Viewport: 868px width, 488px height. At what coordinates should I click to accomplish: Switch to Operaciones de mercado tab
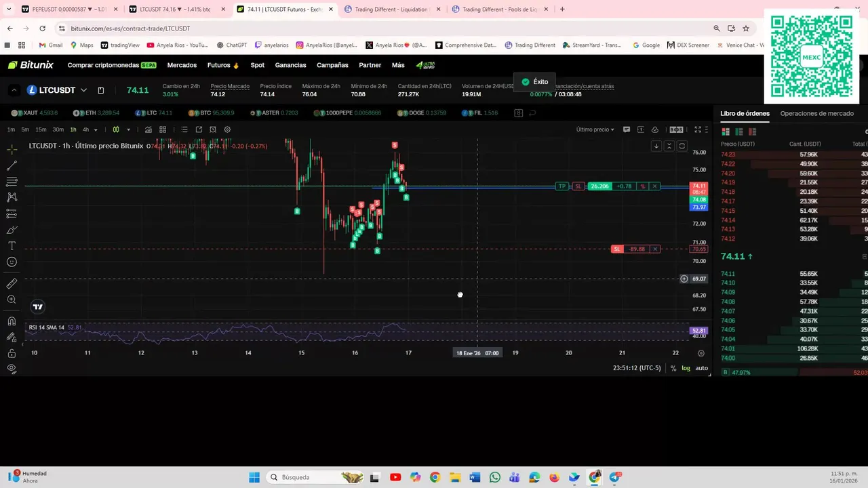coord(816,113)
